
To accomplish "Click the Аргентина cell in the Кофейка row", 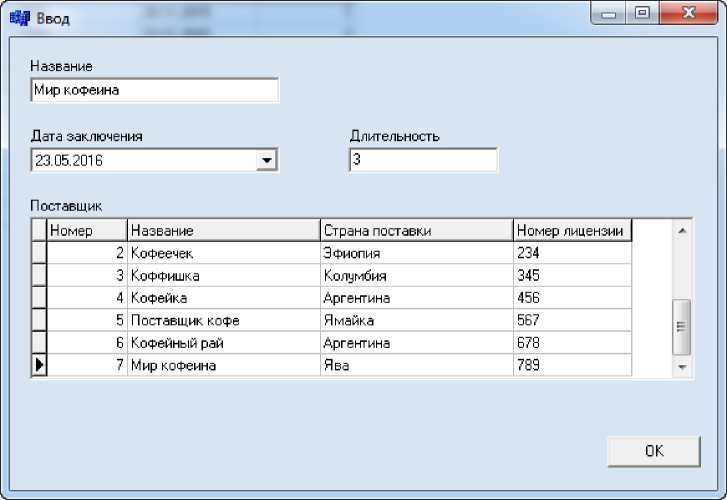I will [416, 298].
